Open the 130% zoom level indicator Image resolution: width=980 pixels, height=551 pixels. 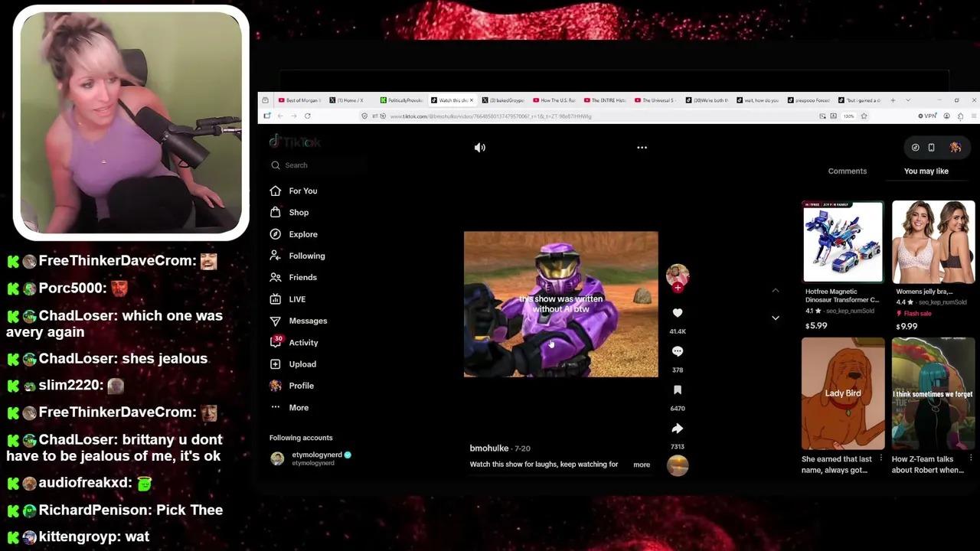(848, 116)
